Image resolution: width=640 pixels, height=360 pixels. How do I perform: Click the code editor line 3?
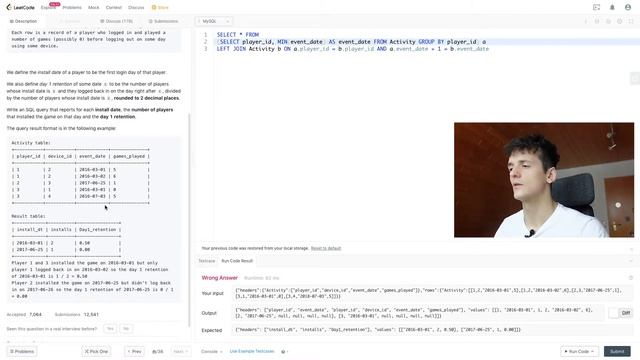click(x=352, y=49)
